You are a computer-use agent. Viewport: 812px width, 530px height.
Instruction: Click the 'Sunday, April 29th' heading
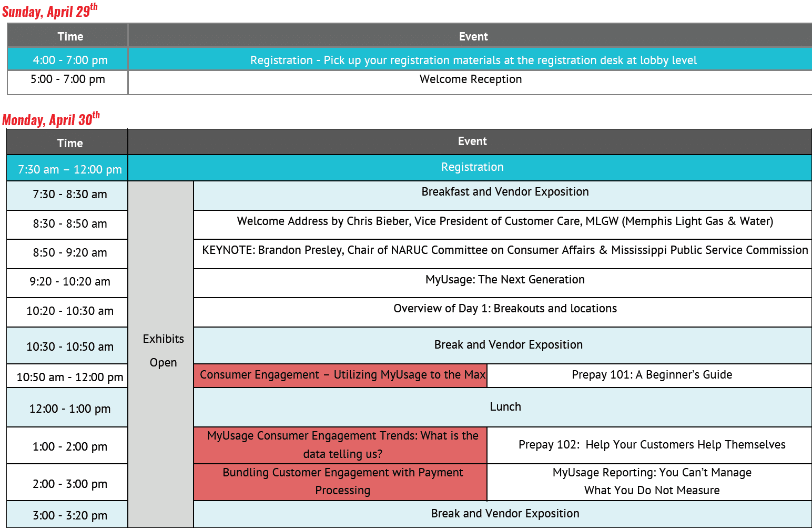pos(50,11)
